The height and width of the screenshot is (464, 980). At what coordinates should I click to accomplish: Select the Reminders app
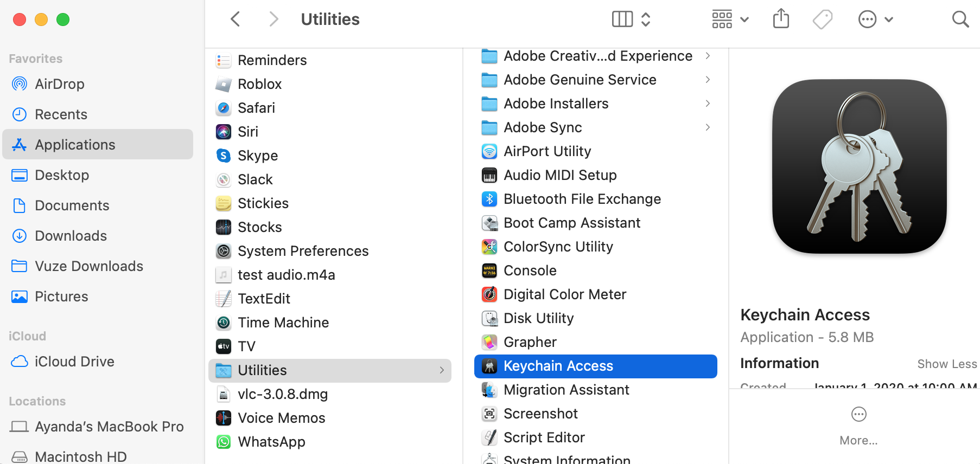click(330, 60)
